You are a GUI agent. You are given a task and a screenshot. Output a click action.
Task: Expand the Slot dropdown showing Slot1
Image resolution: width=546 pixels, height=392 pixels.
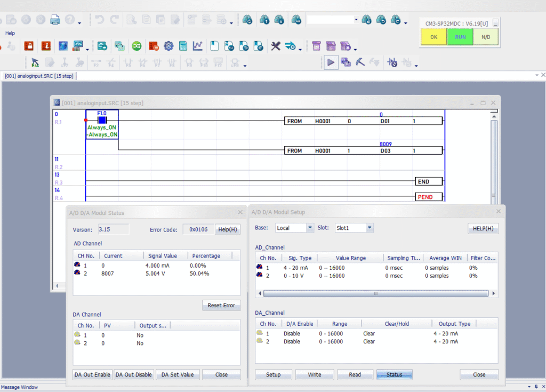click(x=370, y=228)
